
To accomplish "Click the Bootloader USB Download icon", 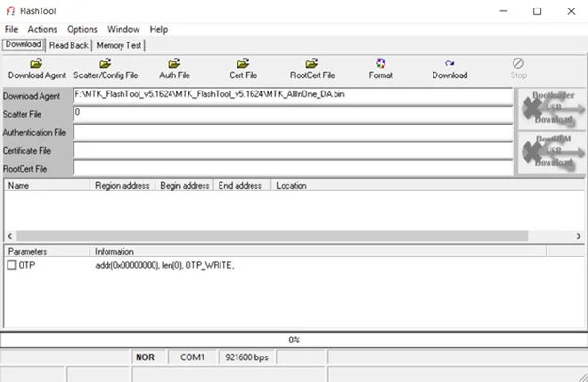I will click(552, 108).
